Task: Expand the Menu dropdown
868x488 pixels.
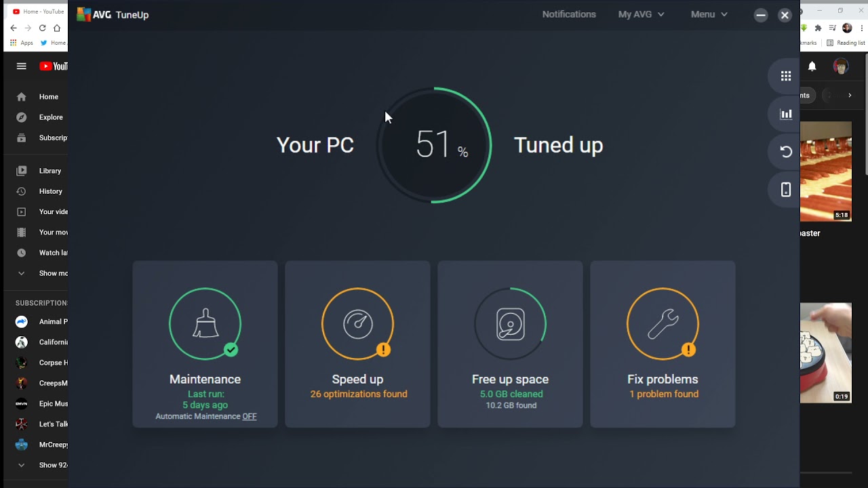Action: [x=709, y=14]
